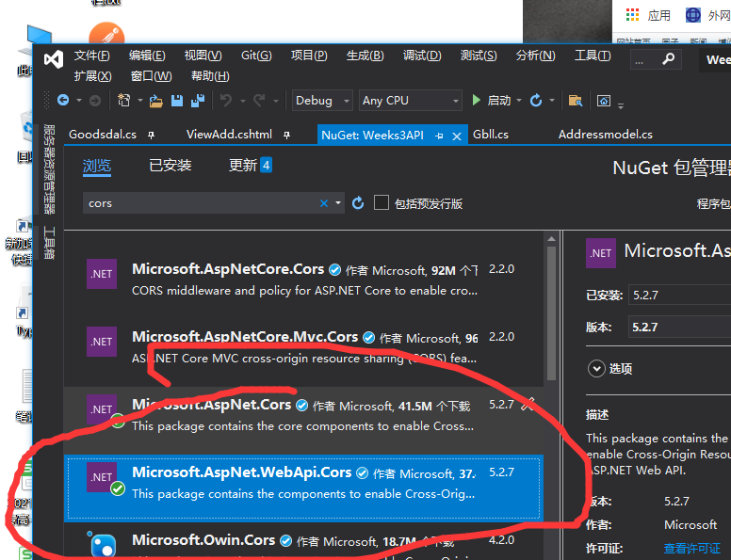Click the refresh icon beside cors search box
This screenshot has width=731, height=560.
[358, 203]
